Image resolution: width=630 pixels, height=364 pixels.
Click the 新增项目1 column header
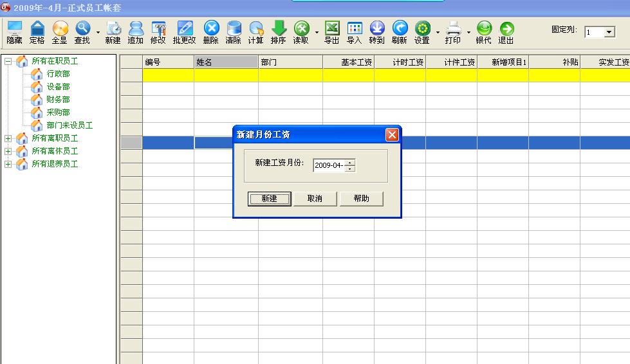[x=503, y=62]
